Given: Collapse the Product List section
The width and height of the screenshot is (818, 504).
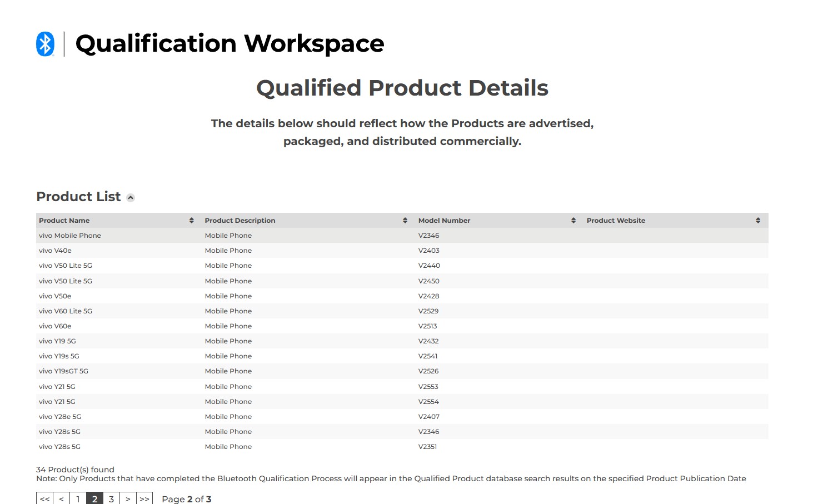Looking at the screenshot, I should (x=131, y=198).
